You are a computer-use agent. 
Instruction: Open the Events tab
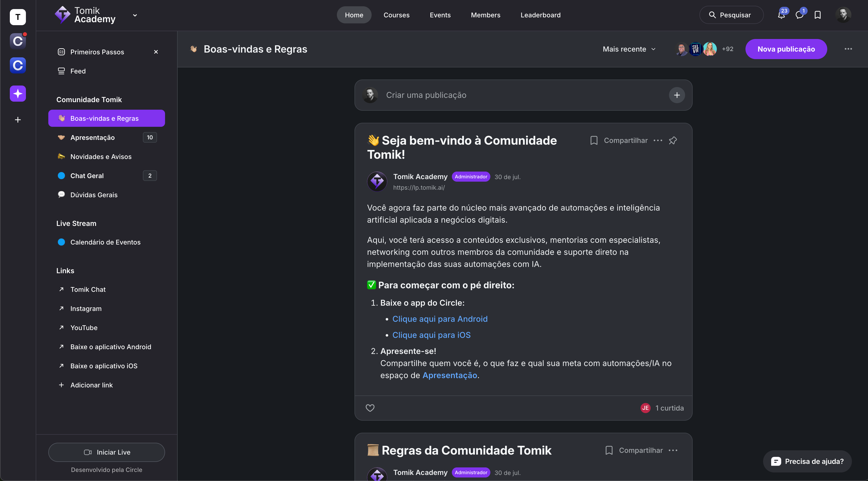point(440,15)
